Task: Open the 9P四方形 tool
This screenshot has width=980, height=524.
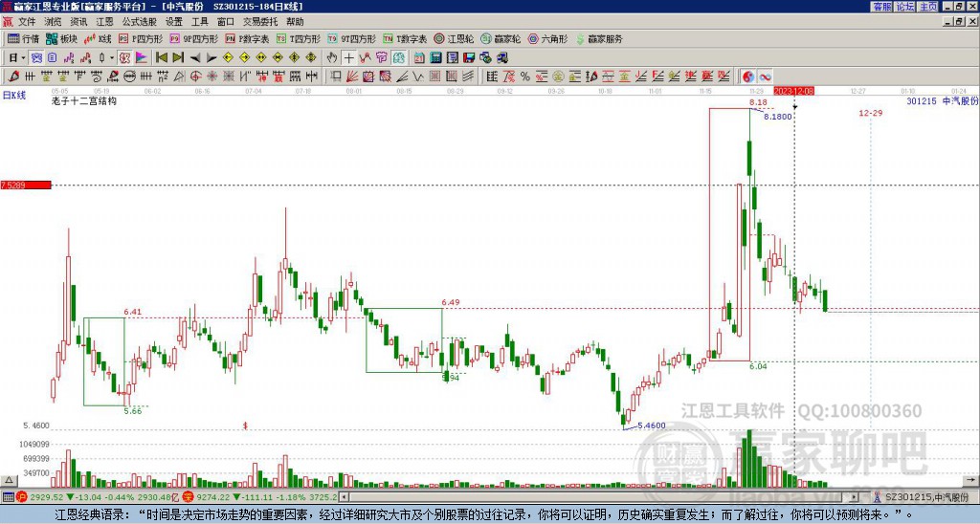Action: coord(193,38)
